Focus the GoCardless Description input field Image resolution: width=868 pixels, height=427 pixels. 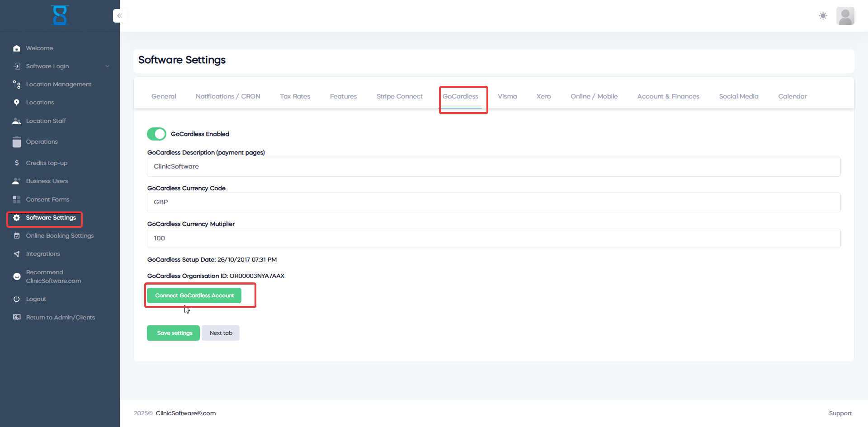click(493, 167)
